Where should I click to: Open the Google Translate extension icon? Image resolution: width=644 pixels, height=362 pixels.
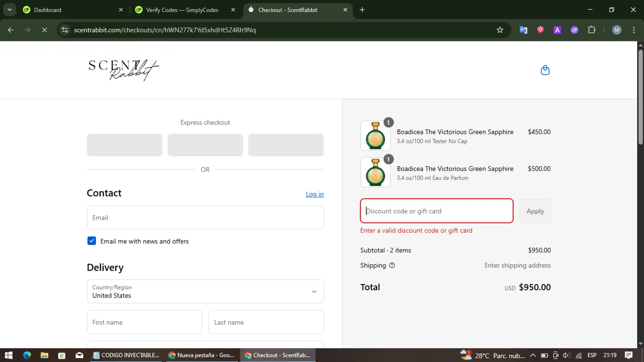pyautogui.click(x=523, y=30)
